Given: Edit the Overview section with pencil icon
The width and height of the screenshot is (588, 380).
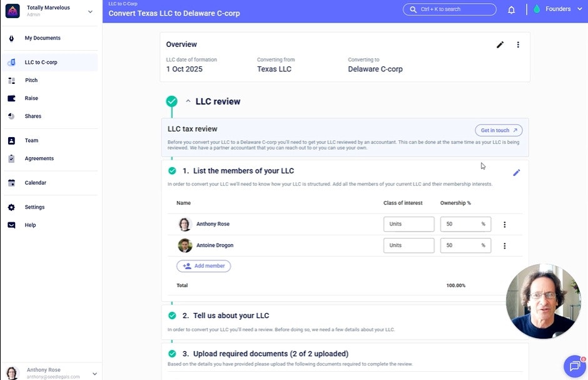Looking at the screenshot, I should (500, 45).
